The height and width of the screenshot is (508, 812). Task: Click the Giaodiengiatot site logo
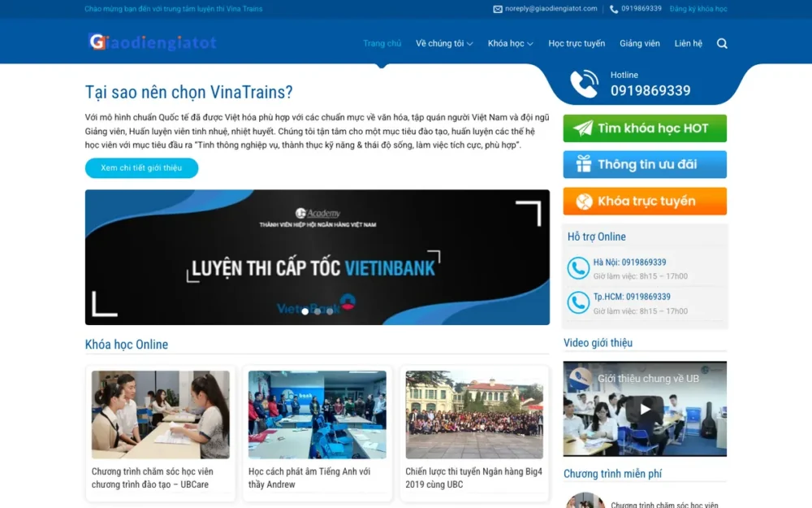[x=153, y=42]
